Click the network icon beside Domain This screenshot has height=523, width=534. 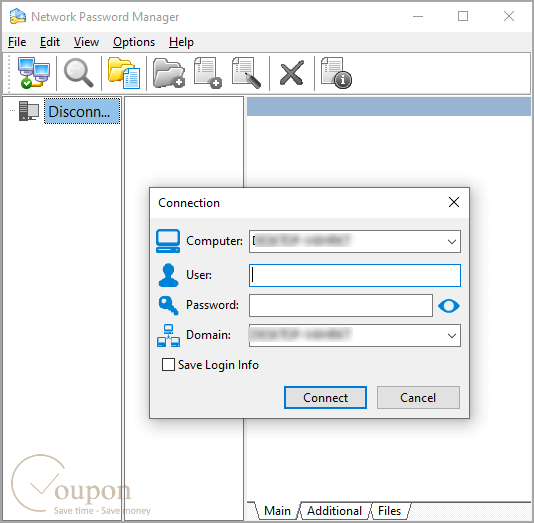(x=168, y=335)
